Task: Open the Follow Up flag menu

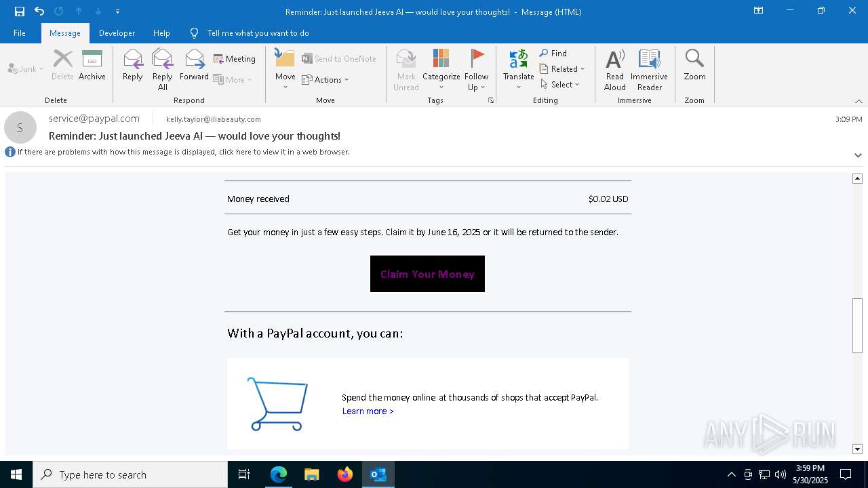Action: [477, 69]
